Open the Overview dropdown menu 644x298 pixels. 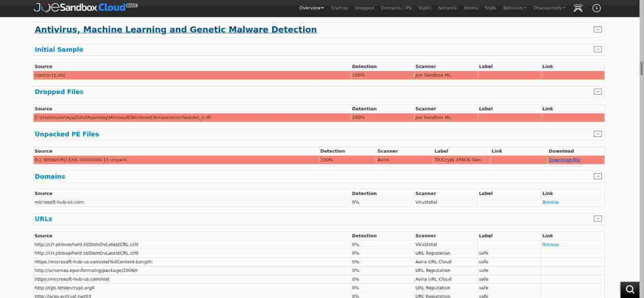tap(311, 8)
